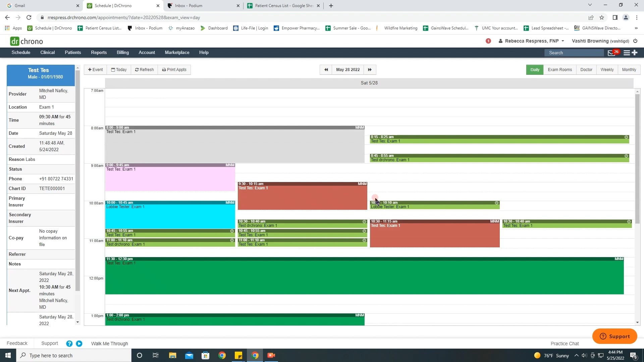
Task: Share this page via the share icon
Action: pyautogui.click(x=591, y=17)
